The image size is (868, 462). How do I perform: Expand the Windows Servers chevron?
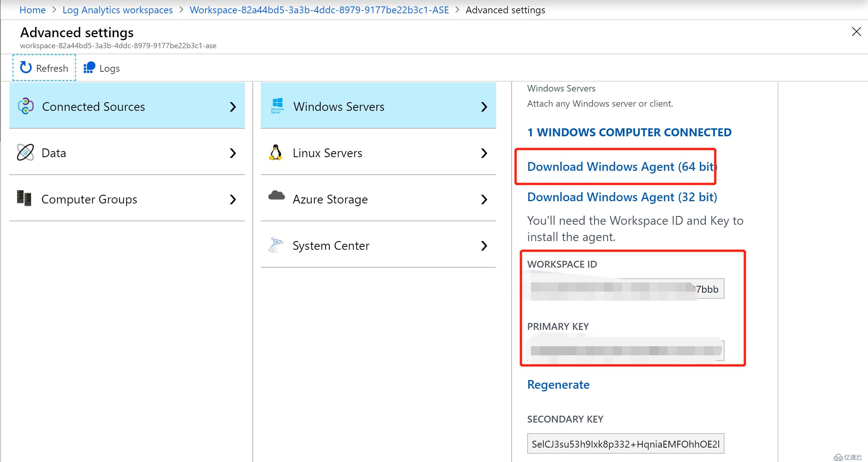[x=484, y=107]
